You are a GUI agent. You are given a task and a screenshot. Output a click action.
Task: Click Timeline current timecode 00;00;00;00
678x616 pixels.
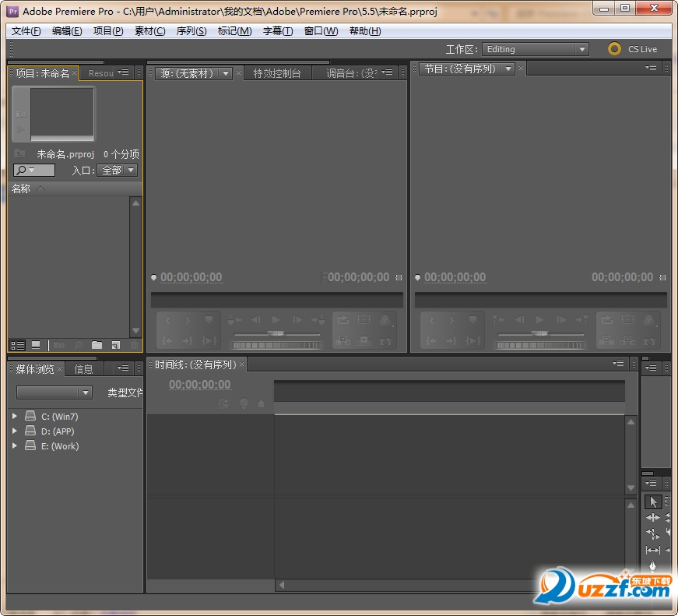200,384
